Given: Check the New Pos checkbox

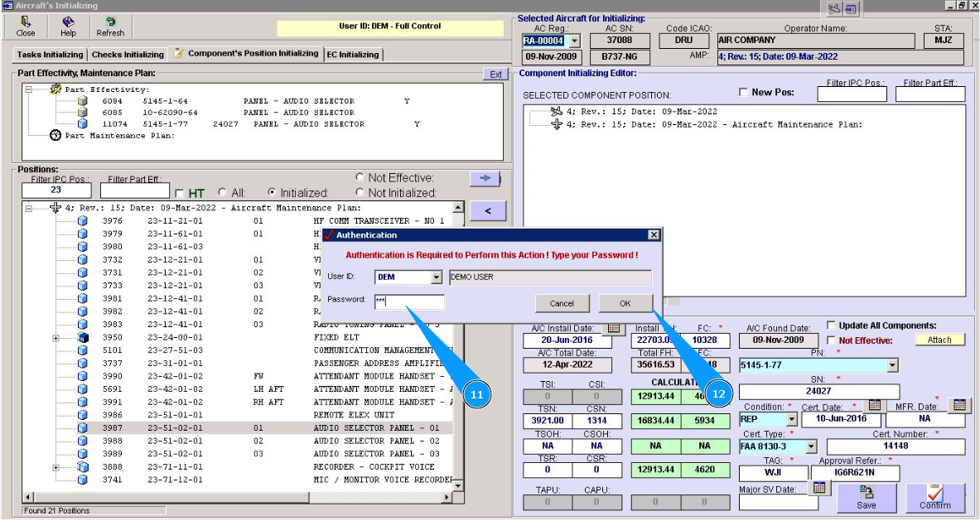Looking at the screenshot, I should [743, 92].
